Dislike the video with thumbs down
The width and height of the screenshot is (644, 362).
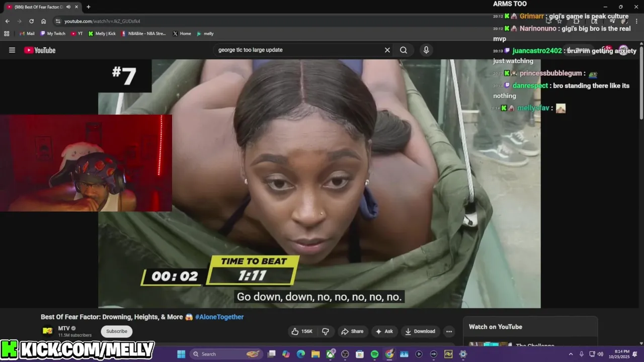tap(326, 331)
